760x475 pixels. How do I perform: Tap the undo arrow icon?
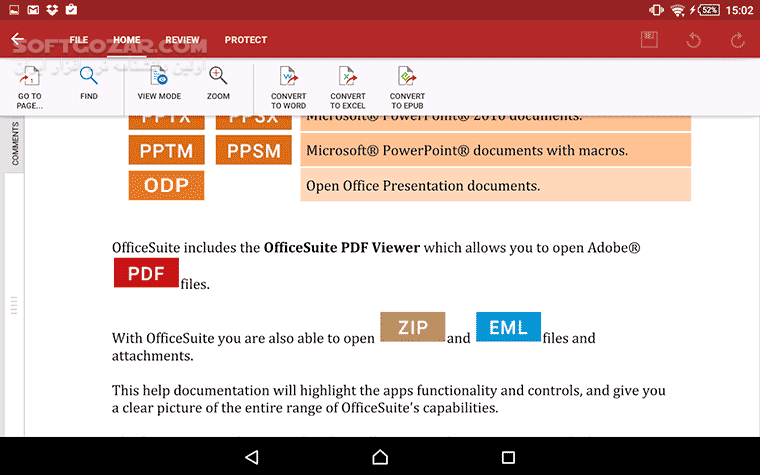tap(694, 40)
